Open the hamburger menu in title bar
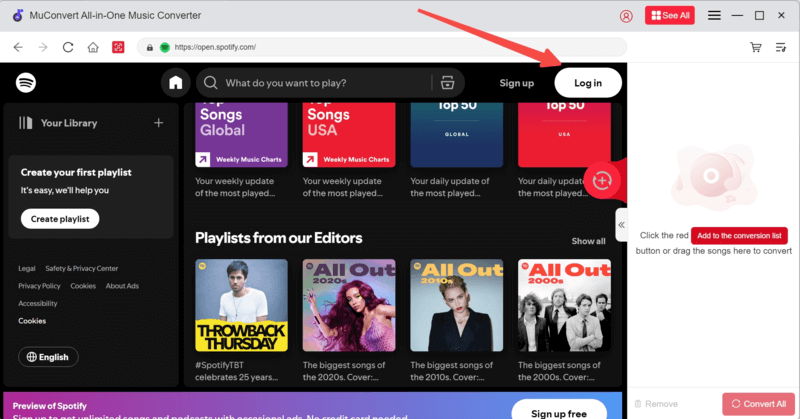Viewport: 800px width, 419px height. click(714, 15)
